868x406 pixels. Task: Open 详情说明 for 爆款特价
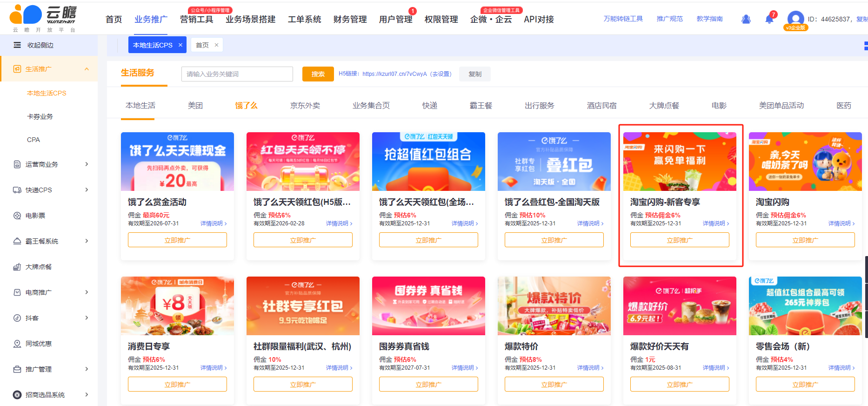tap(590, 368)
